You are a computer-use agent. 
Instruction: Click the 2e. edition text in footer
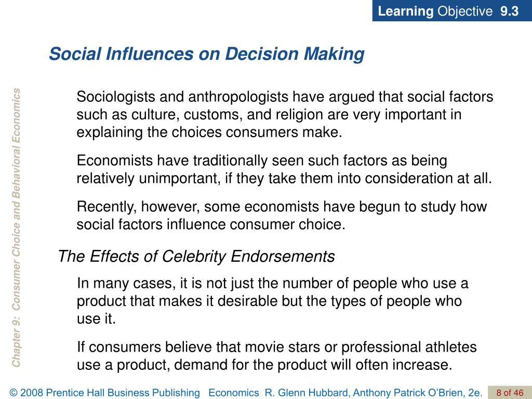point(475,393)
